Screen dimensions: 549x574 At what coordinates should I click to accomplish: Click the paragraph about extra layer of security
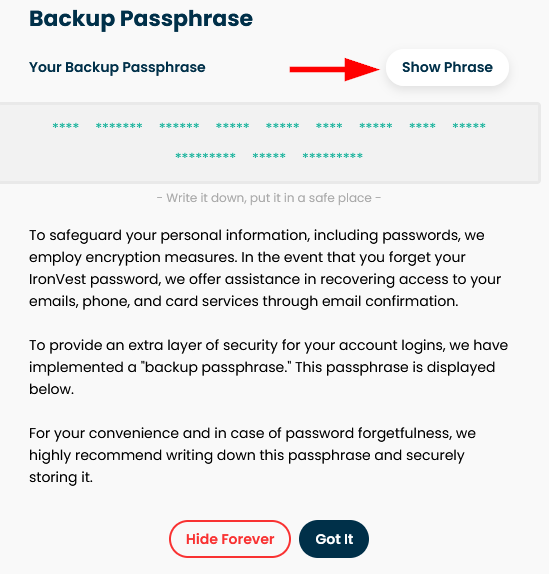(x=268, y=367)
